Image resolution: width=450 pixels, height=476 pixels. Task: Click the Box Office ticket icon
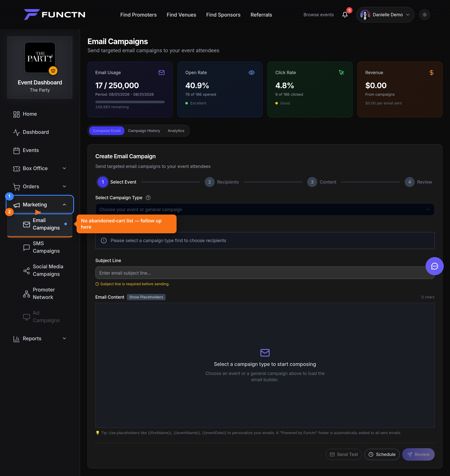pyautogui.click(x=17, y=169)
